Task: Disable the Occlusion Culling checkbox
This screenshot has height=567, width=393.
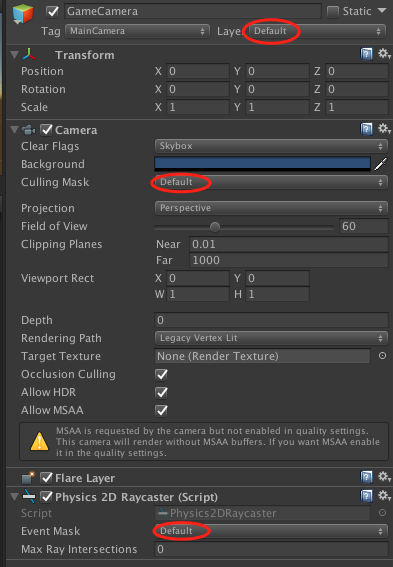Action: tap(161, 375)
